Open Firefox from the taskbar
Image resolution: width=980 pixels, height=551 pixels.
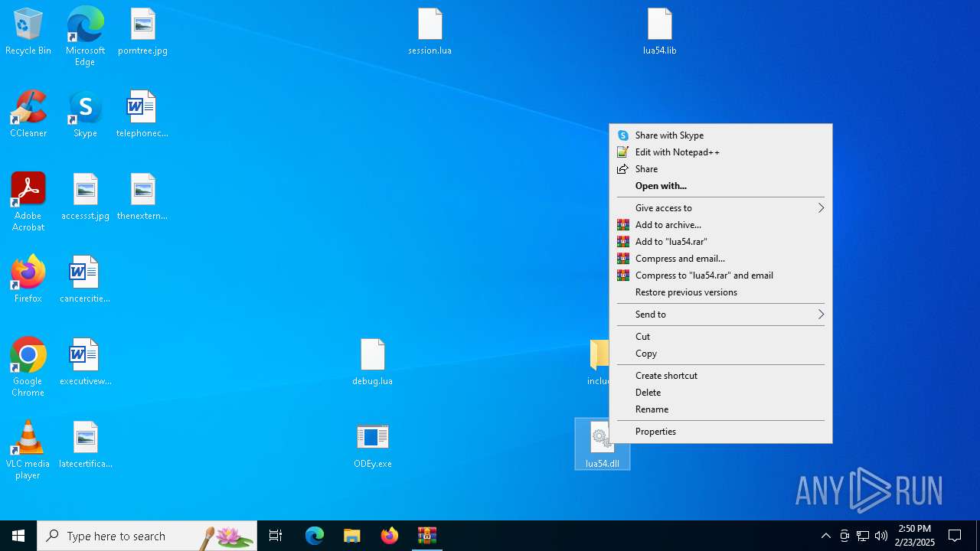pyautogui.click(x=390, y=536)
